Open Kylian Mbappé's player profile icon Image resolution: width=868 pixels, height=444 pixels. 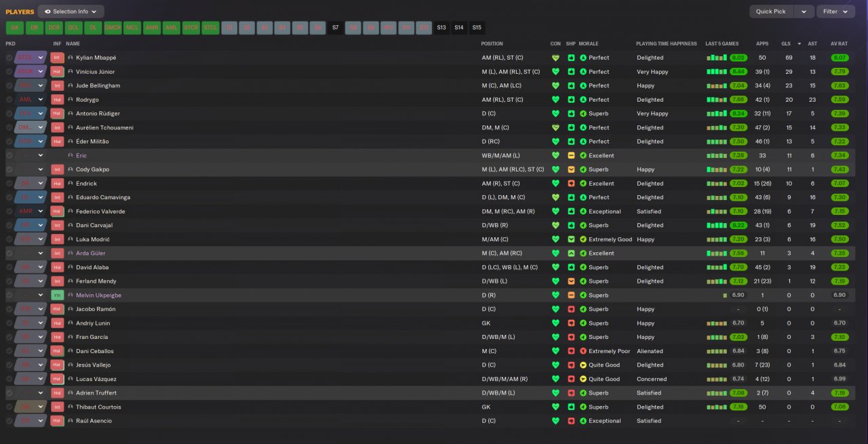point(71,58)
